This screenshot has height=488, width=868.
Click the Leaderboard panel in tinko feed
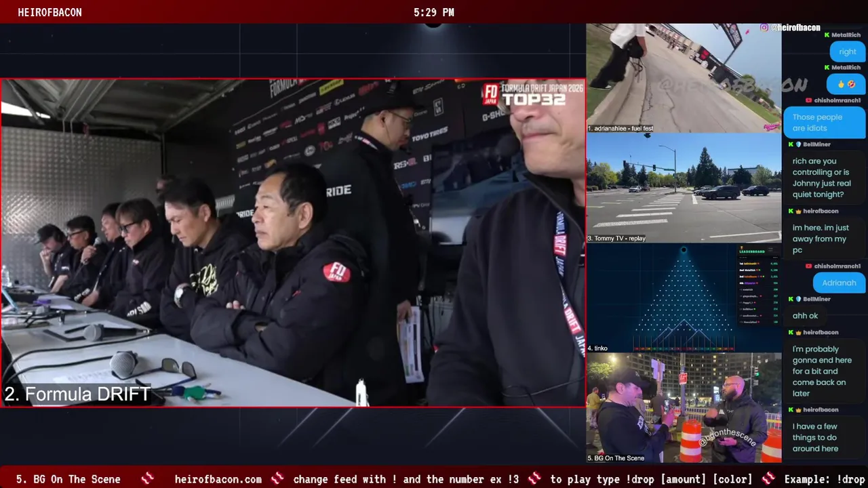(x=758, y=287)
